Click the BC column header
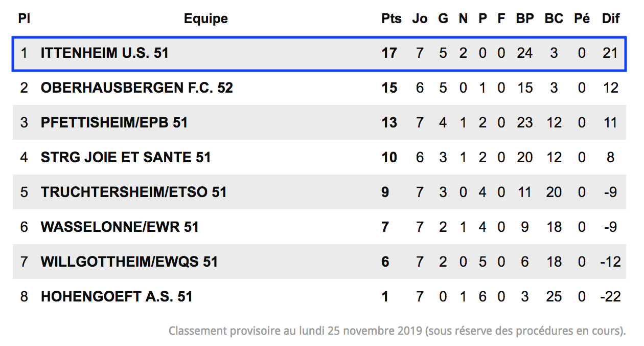Screen dimensions: 644x346 pos(554,19)
